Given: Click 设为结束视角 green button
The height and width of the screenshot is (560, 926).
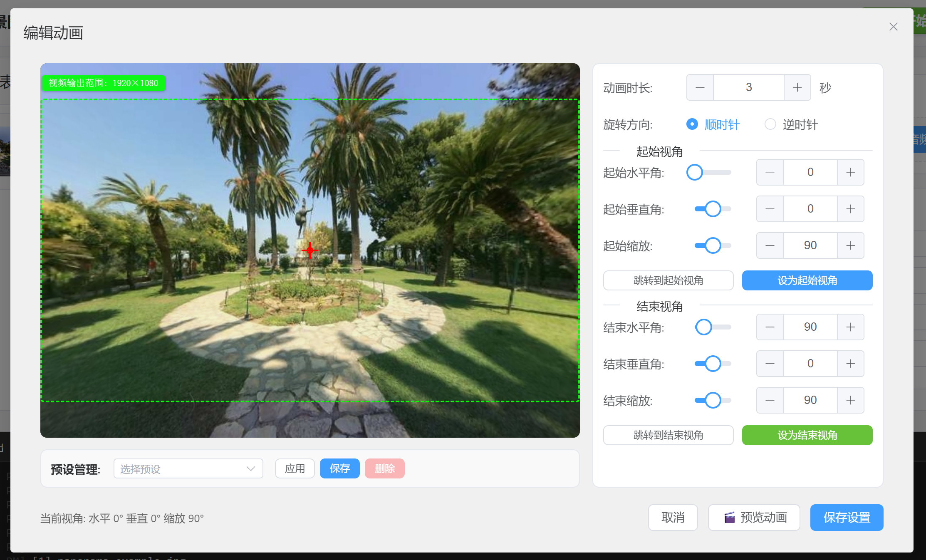Looking at the screenshot, I should point(807,435).
